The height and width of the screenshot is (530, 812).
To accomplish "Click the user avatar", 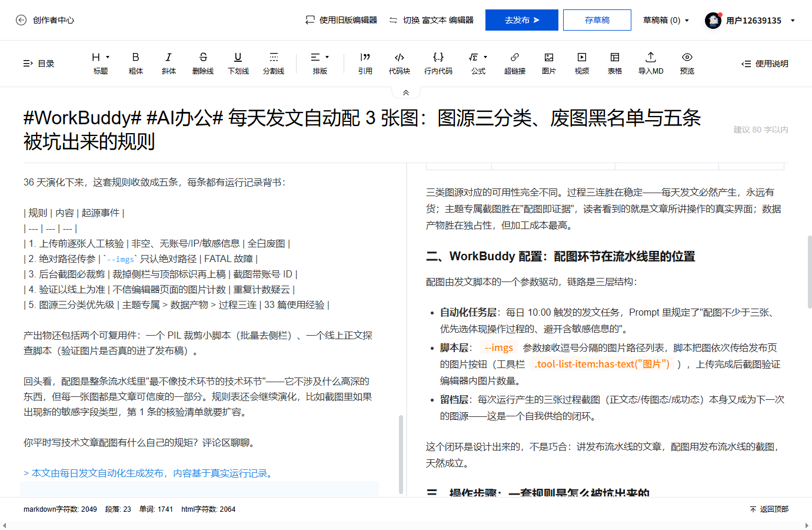I will point(713,21).
